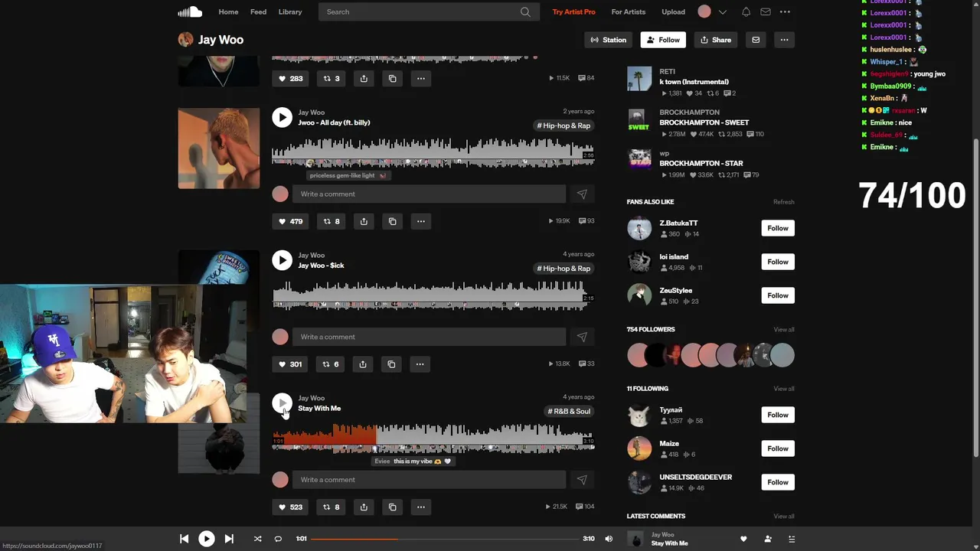The height and width of the screenshot is (551, 980).
Task: Send comment on Stay With Me track
Action: point(582,480)
